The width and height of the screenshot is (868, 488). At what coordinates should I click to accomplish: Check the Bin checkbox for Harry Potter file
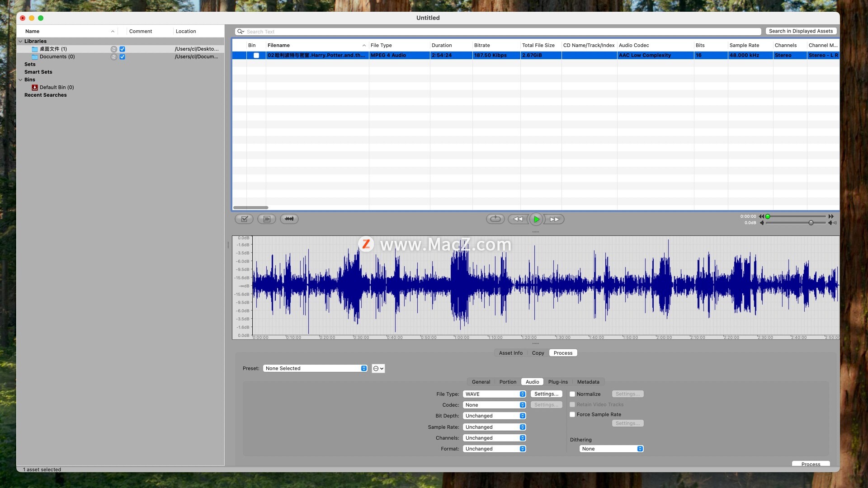256,56
